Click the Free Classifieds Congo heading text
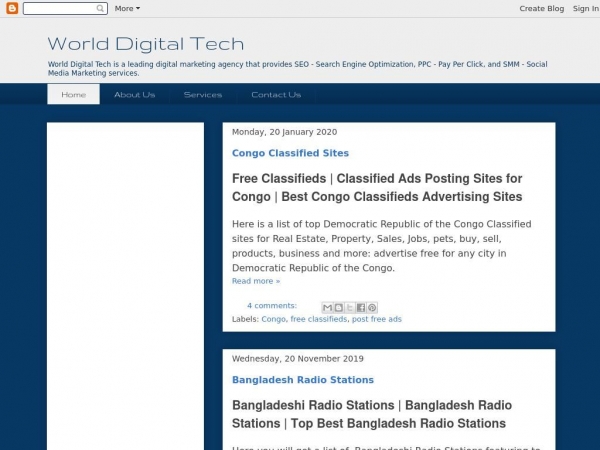The height and width of the screenshot is (450, 600). (377, 188)
